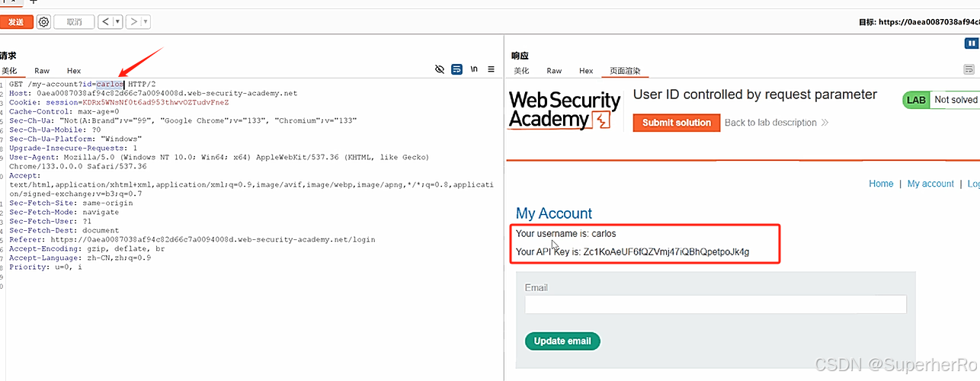Click the Sec-Fetch-Site: same-origin line
Image resolution: width=980 pixels, height=381 pixels.
[x=71, y=203]
